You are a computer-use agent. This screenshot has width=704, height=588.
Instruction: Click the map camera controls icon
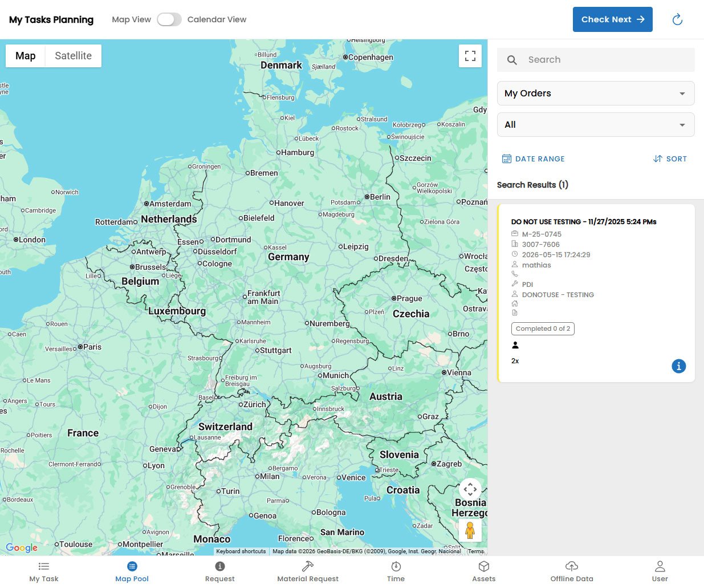pos(470,489)
